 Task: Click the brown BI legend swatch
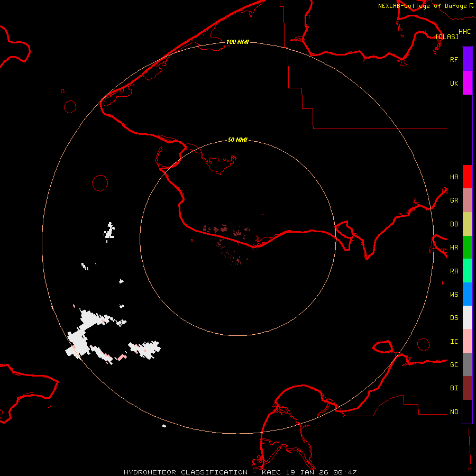click(x=467, y=388)
